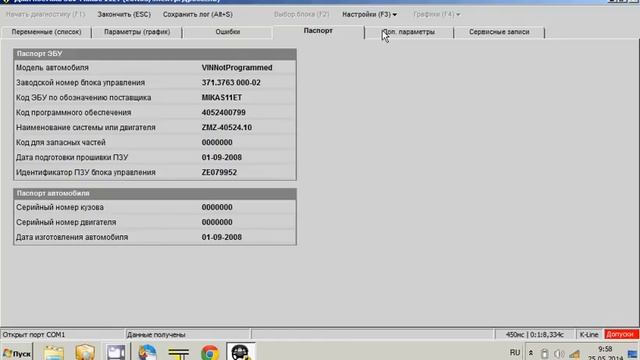Click row label Наименование системы или двигателя
The width and height of the screenshot is (640, 360).
tap(86, 127)
